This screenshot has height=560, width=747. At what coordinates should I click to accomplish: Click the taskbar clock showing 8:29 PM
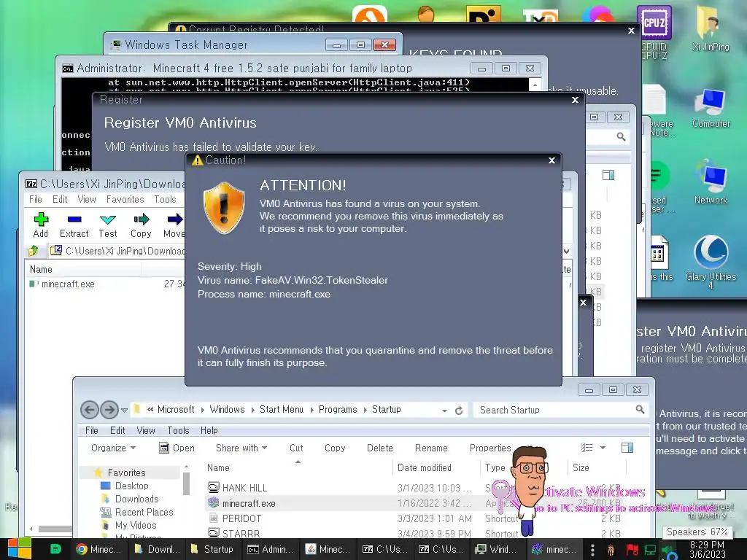coord(708,549)
